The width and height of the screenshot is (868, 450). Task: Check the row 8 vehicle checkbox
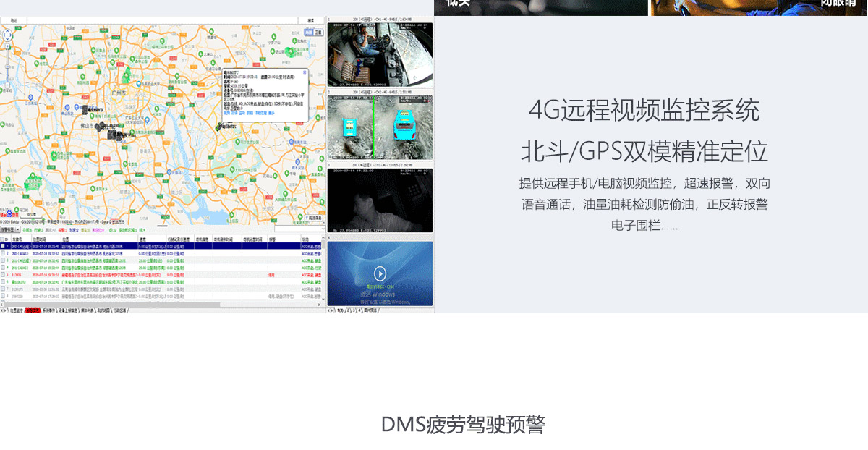3,296
